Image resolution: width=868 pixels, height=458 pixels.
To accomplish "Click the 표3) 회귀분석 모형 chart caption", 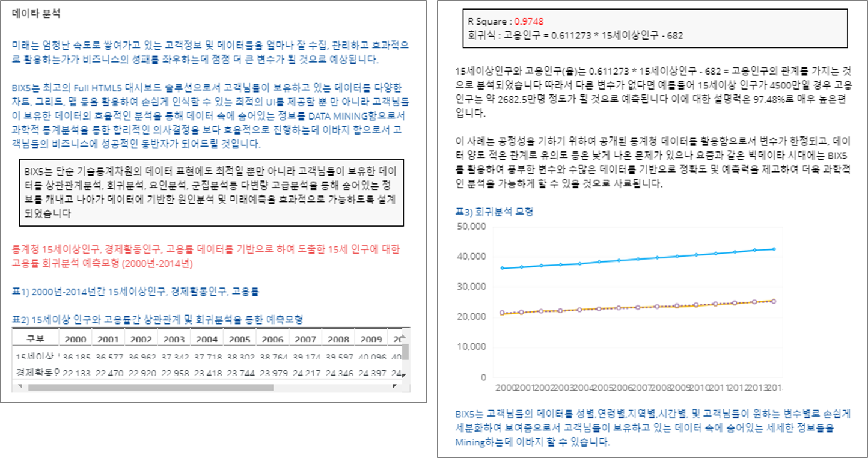I will click(494, 212).
